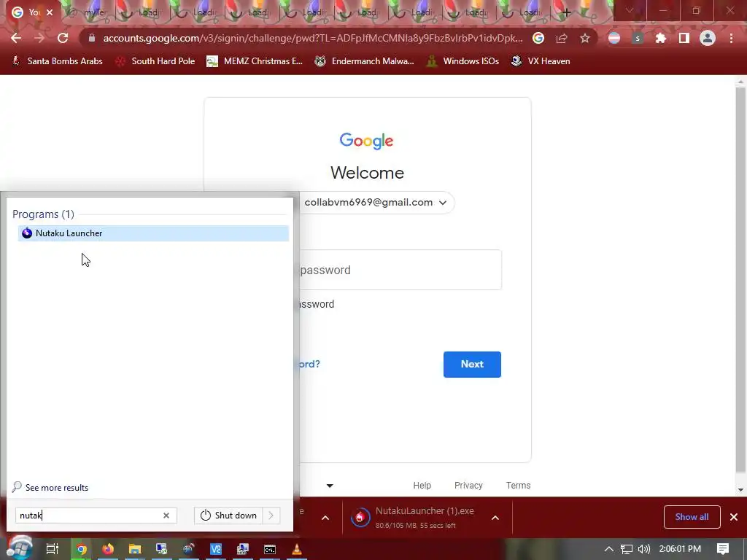Open the gray 's' extension icon
The height and width of the screenshot is (560, 747).
(638, 38)
